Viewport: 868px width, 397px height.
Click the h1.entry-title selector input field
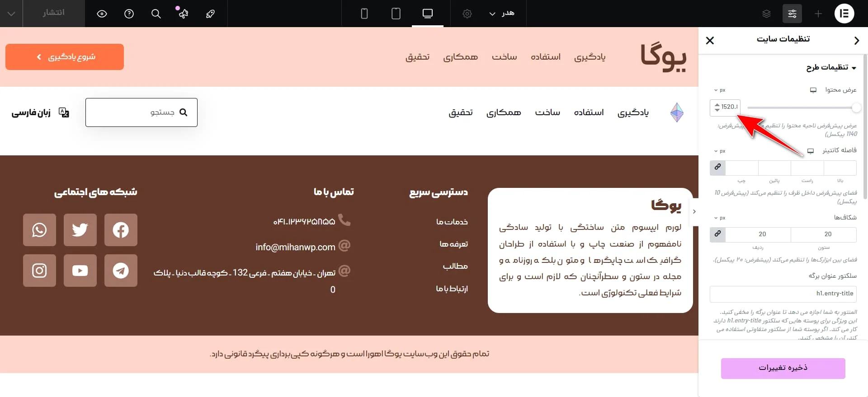[x=783, y=294]
